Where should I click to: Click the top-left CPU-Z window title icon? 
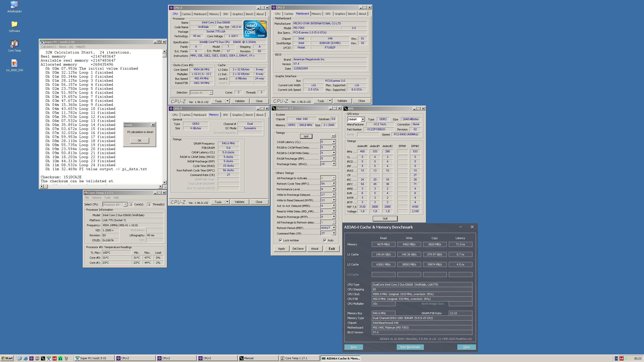pos(171,8)
